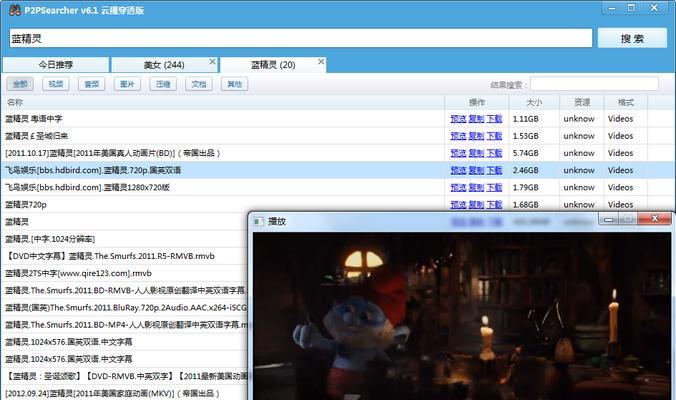Image resolution: width=676 pixels, height=400 pixels.
Task: Select row 蓝精灵2TS中字[www.qire123.com].rmvb
Action: pos(125,273)
